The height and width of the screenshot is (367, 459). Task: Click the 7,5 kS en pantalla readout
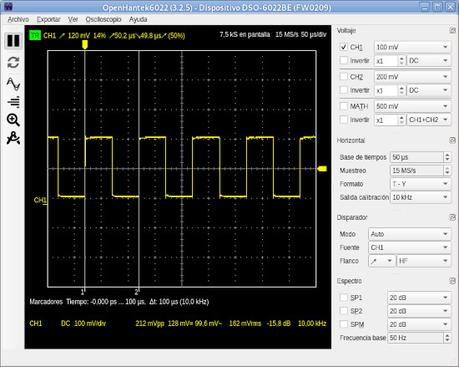coord(245,34)
